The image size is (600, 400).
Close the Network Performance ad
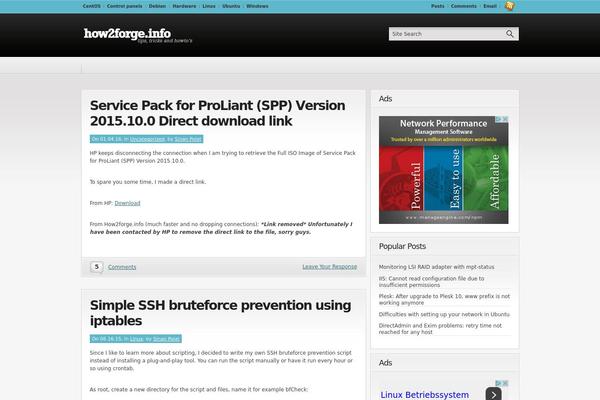(x=505, y=119)
